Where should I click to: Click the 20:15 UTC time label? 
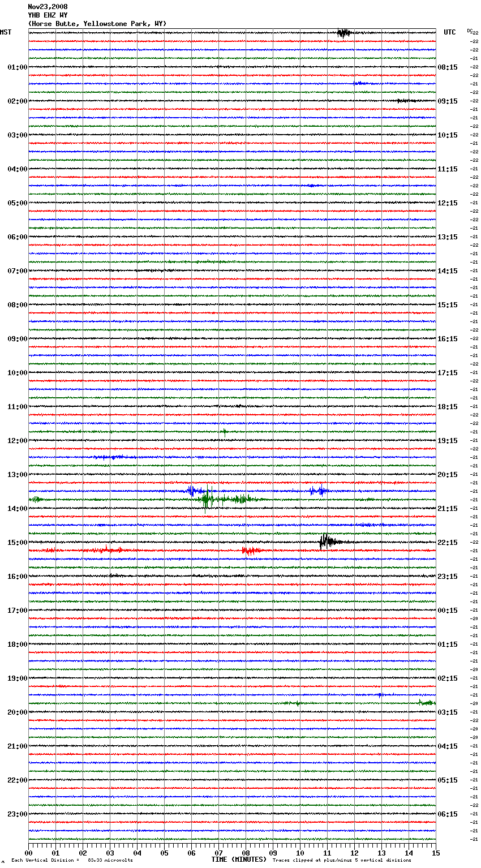448,475
